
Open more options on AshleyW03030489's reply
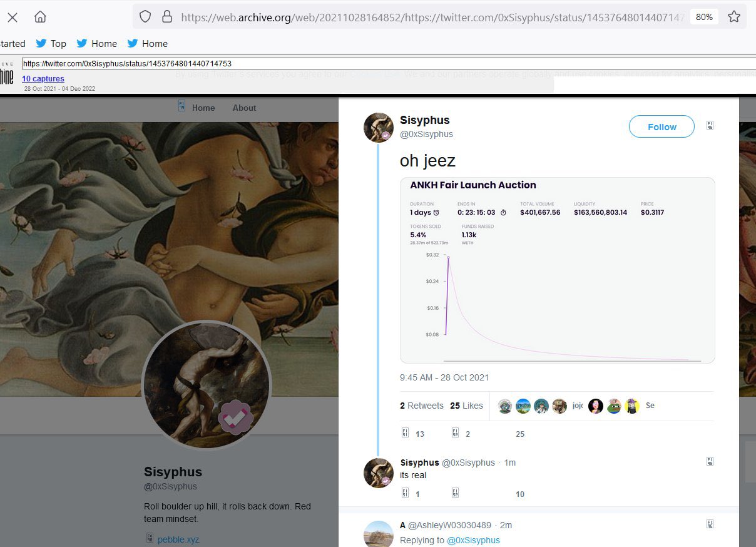pyautogui.click(x=710, y=524)
